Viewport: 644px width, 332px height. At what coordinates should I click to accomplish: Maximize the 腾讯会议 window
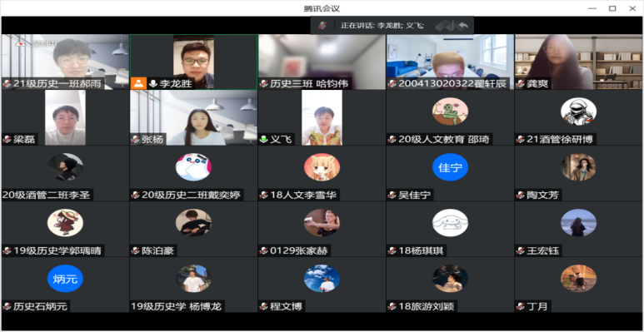point(612,8)
